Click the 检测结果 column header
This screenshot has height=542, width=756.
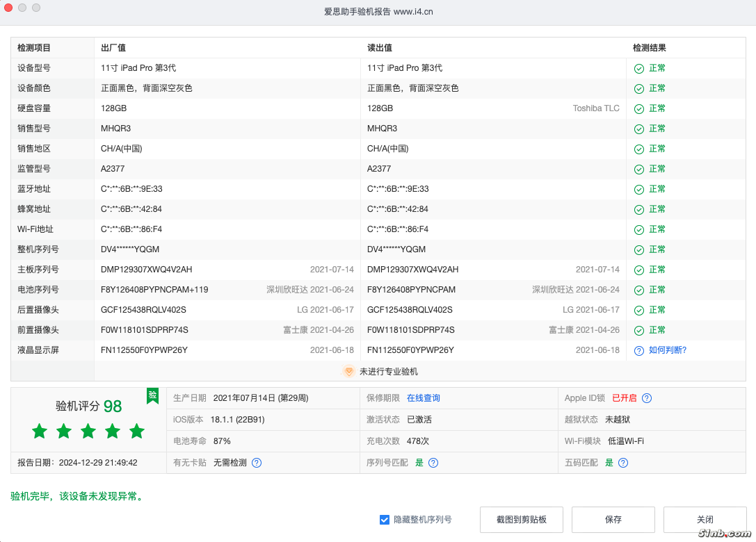tap(649, 48)
